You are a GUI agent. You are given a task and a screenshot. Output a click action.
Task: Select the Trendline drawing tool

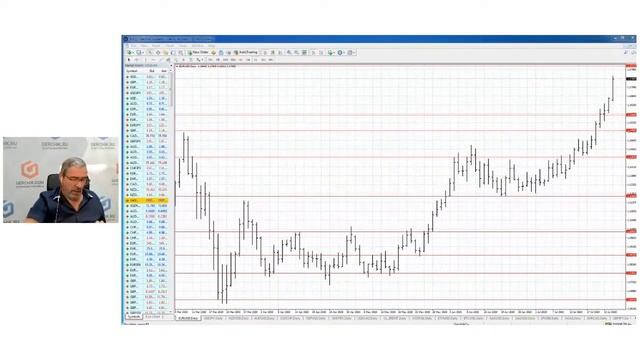click(161, 60)
